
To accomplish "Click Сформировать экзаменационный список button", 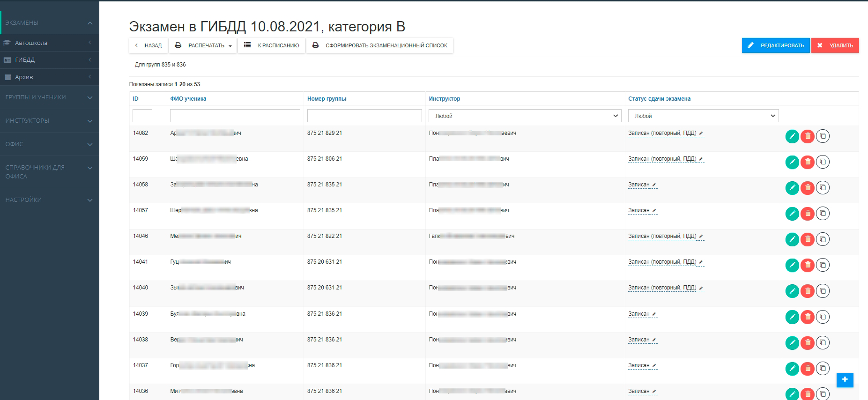I will [x=380, y=45].
